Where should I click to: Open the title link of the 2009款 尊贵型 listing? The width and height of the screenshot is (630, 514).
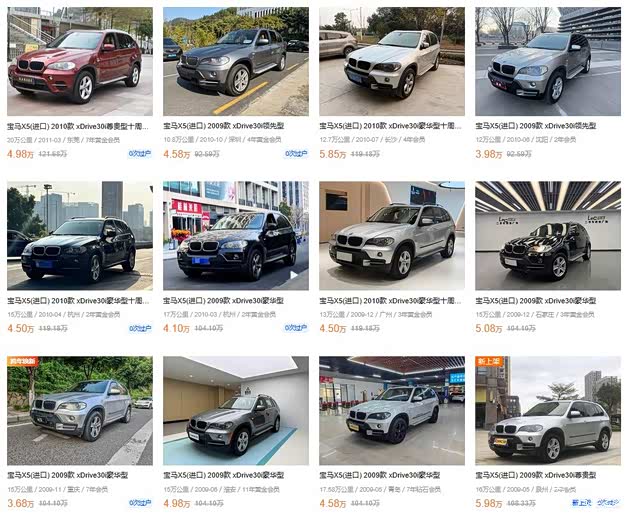pyautogui.click(x=536, y=475)
